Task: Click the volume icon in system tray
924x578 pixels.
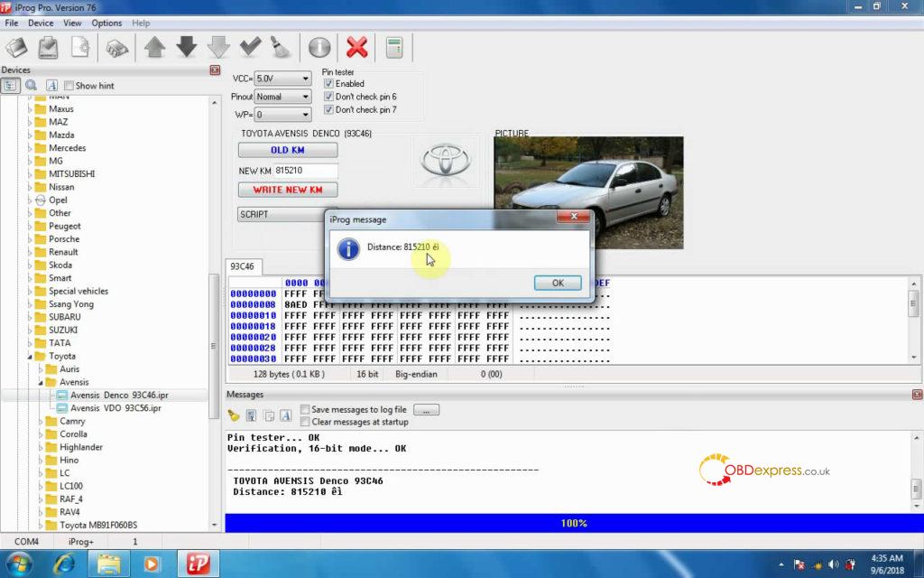Action: (833, 564)
